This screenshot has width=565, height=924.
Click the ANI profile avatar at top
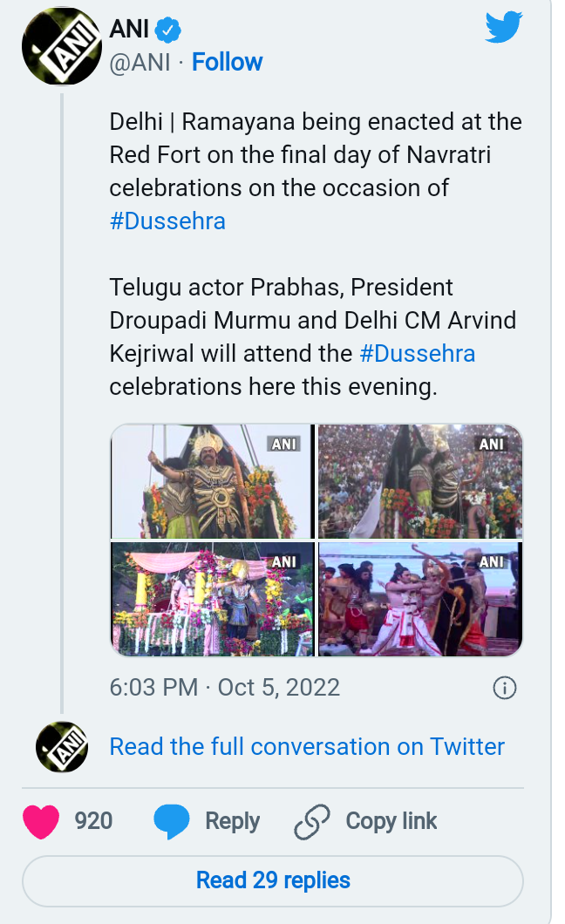[x=62, y=46]
